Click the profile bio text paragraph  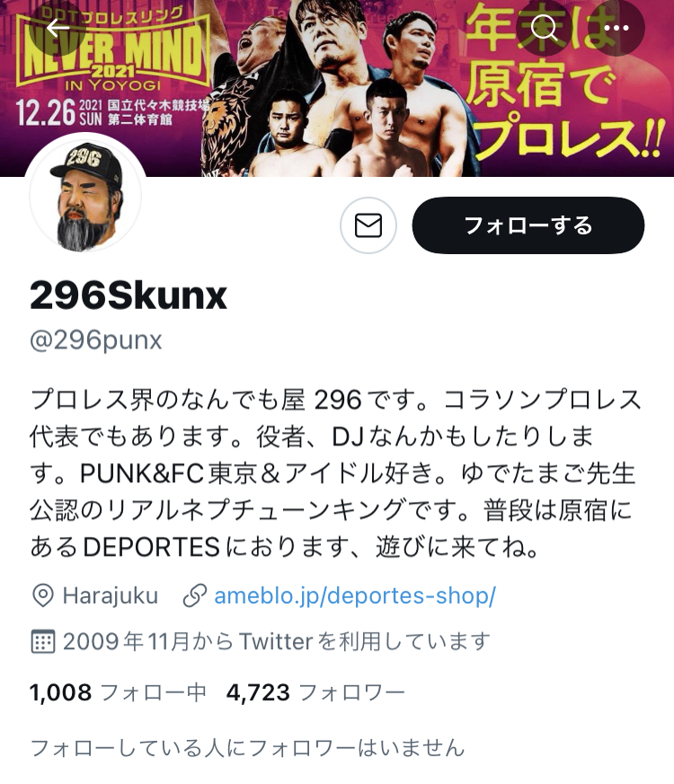click(335, 473)
